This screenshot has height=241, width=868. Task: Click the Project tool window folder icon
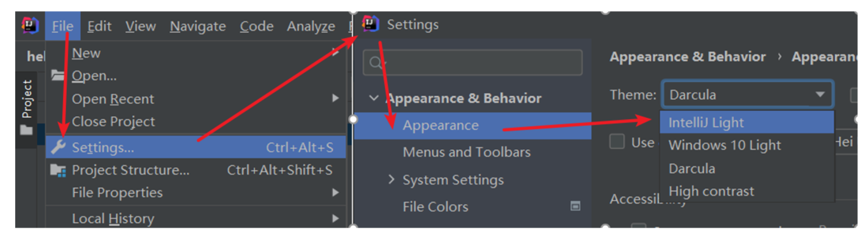click(26, 130)
